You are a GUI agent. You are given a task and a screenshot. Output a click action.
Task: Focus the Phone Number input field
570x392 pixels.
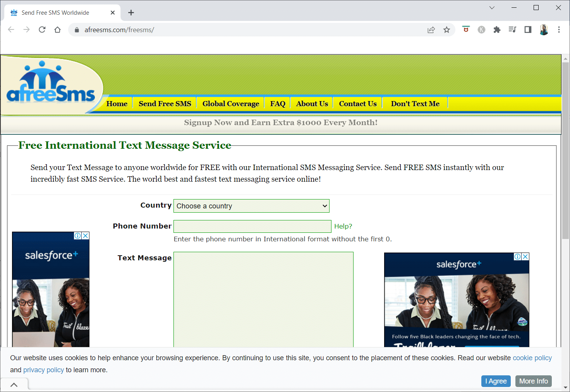(x=252, y=226)
